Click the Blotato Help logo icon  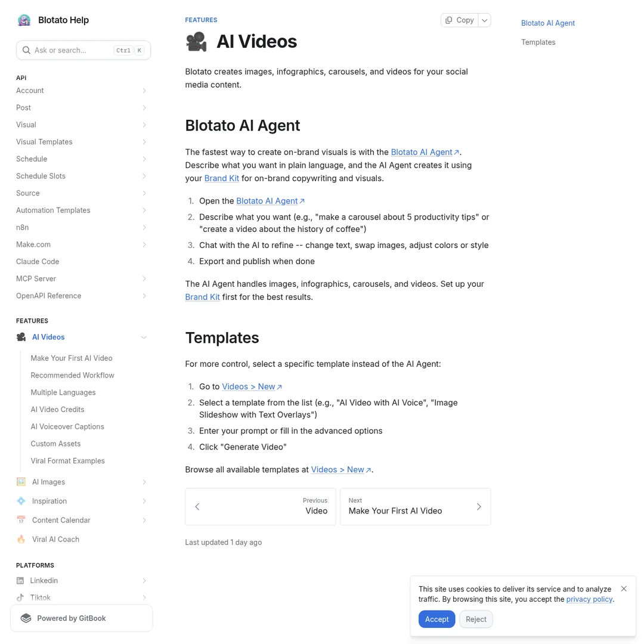tap(24, 20)
